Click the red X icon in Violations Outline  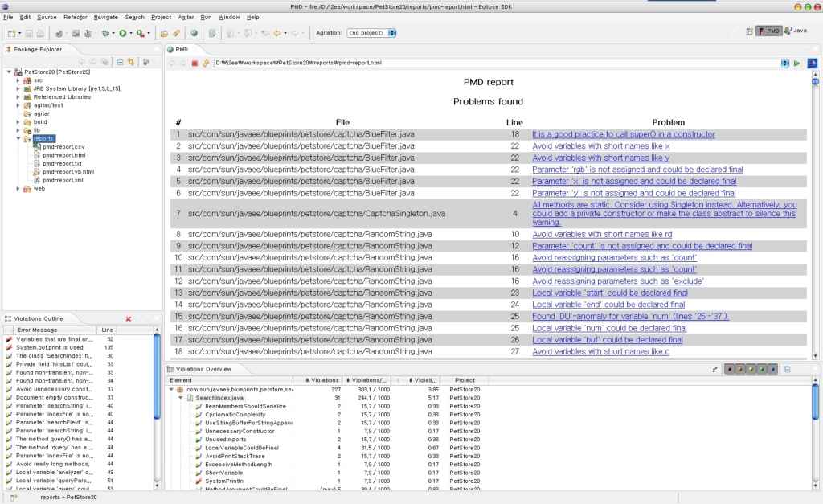click(x=128, y=318)
